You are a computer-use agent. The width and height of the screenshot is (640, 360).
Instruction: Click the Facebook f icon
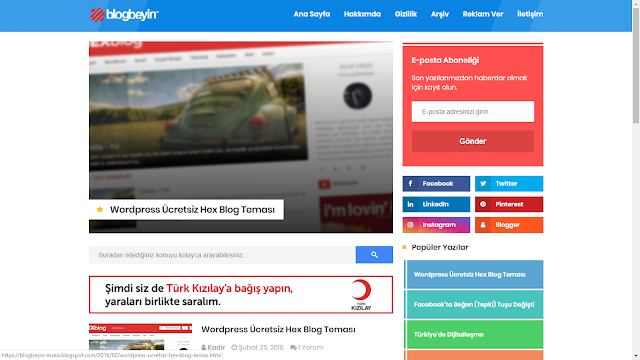pyautogui.click(x=410, y=184)
